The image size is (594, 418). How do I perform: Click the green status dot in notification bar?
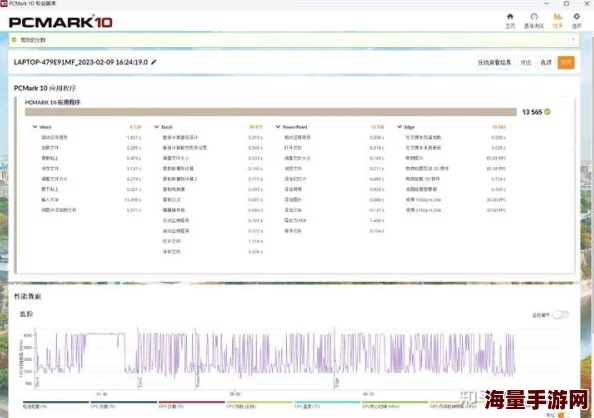(x=14, y=39)
